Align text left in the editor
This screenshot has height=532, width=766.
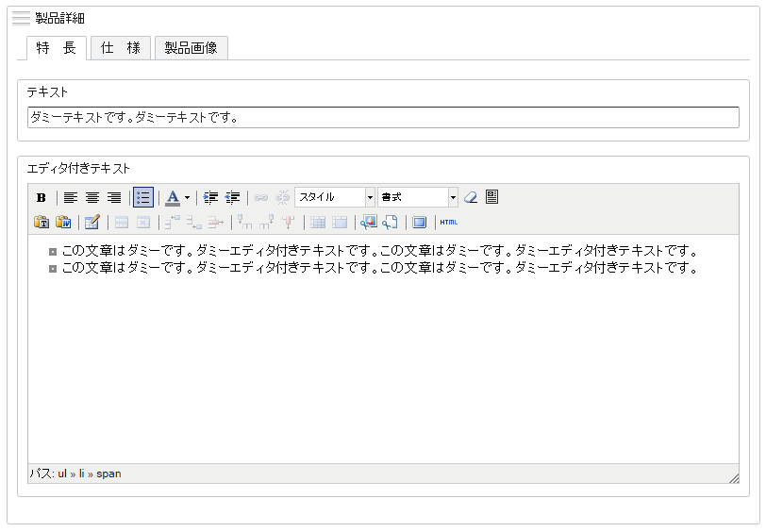pyautogui.click(x=71, y=197)
